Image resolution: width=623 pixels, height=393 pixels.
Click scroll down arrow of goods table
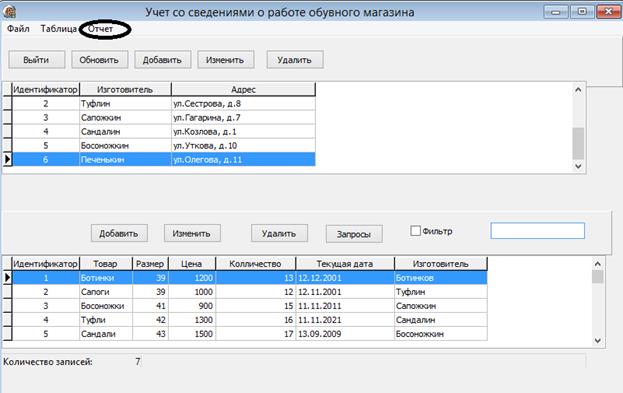[598, 341]
